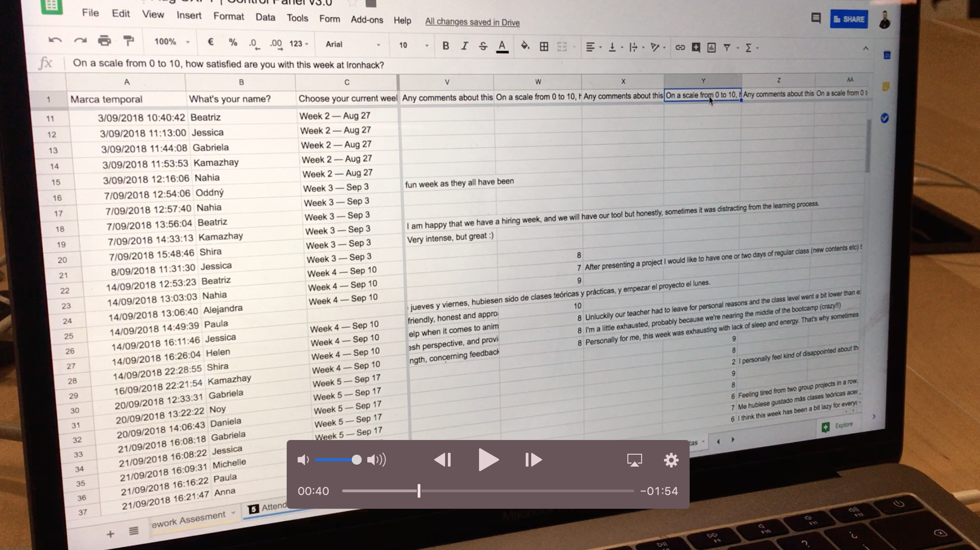Format as currency with Euro icon
This screenshot has width=980, height=550.
(211, 42)
